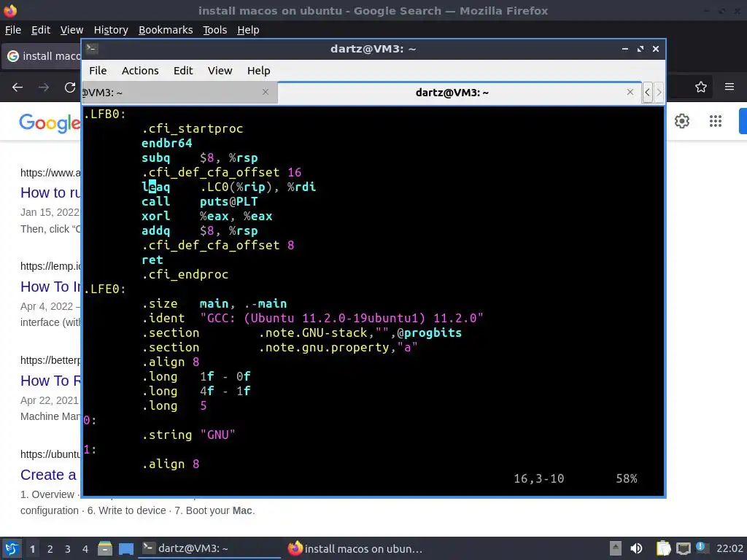Select the 'install macos' Firefox browser tab

42,56
